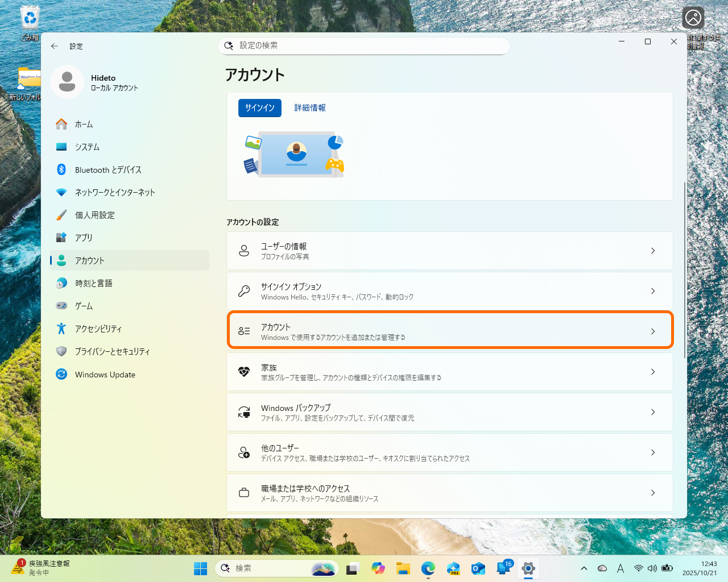The width and height of the screenshot is (728, 582).
Task: Expand the 職場または学校へのアクセス row chevron
Action: pyautogui.click(x=653, y=493)
